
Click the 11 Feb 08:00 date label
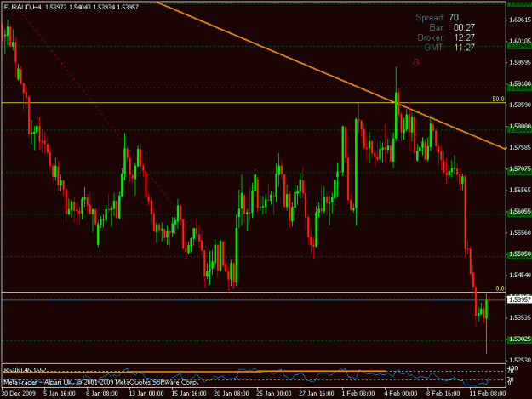tap(488, 393)
